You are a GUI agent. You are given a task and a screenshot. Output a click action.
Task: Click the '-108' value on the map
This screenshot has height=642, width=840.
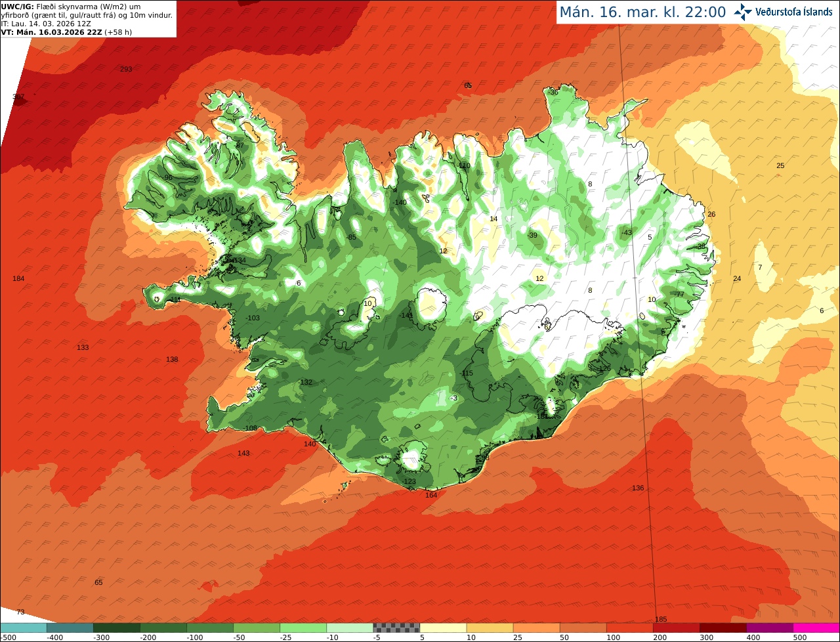[x=250, y=428]
